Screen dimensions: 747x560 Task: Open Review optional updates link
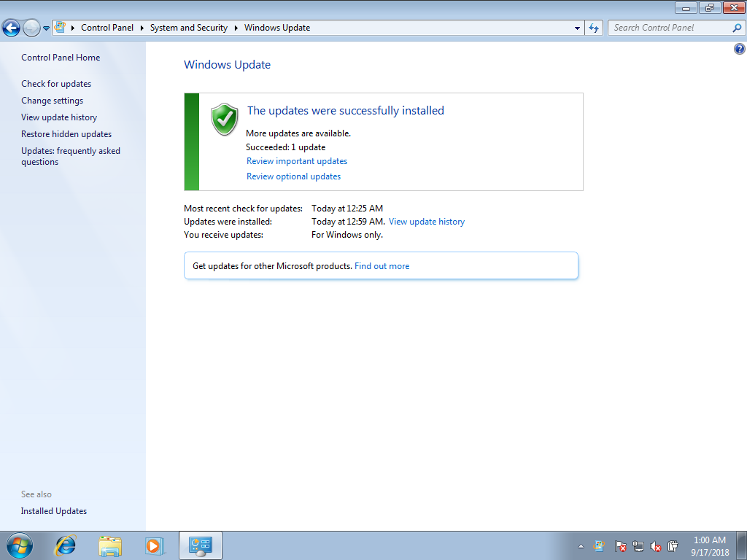(293, 176)
